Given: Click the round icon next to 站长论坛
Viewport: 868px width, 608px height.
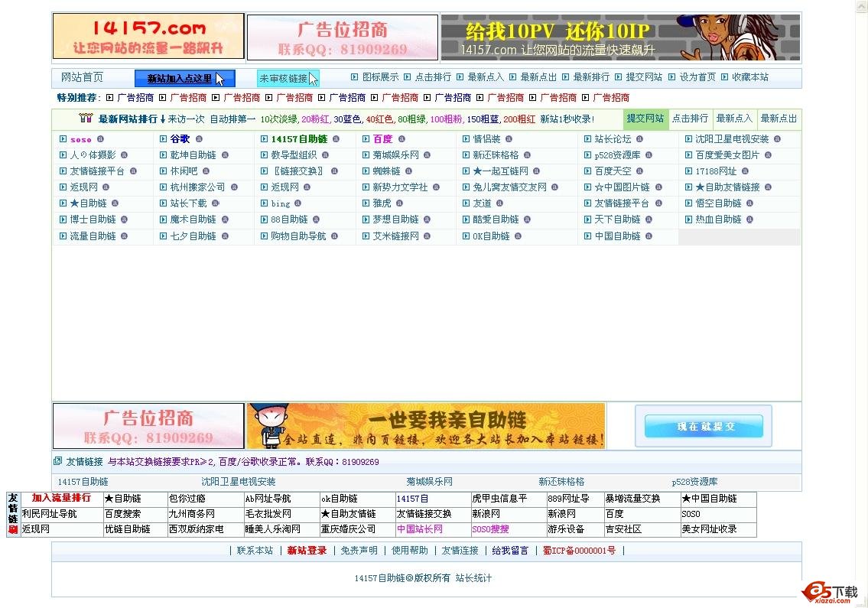Looking at the screenshot, I should [x=639, y=139].
